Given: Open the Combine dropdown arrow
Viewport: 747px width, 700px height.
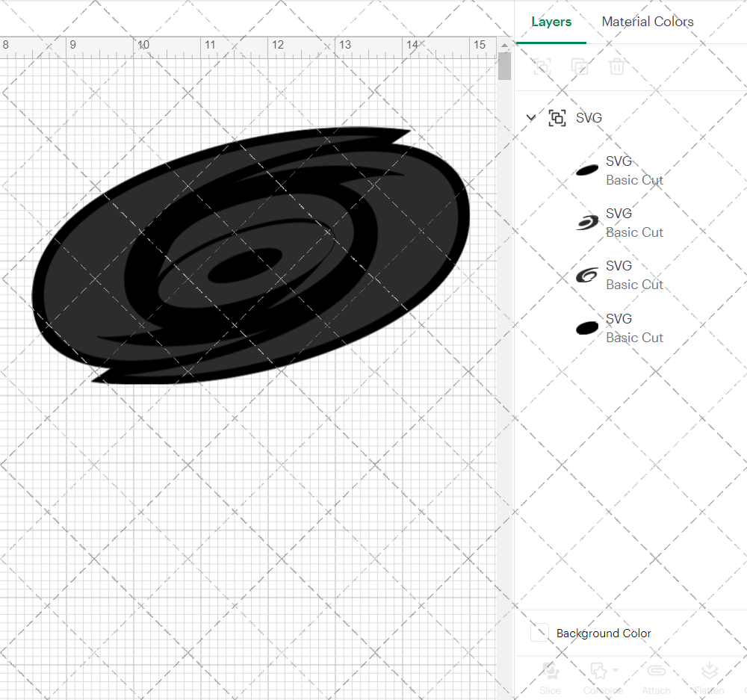Looking at the screenshot, I should click(x=616, y=670).
